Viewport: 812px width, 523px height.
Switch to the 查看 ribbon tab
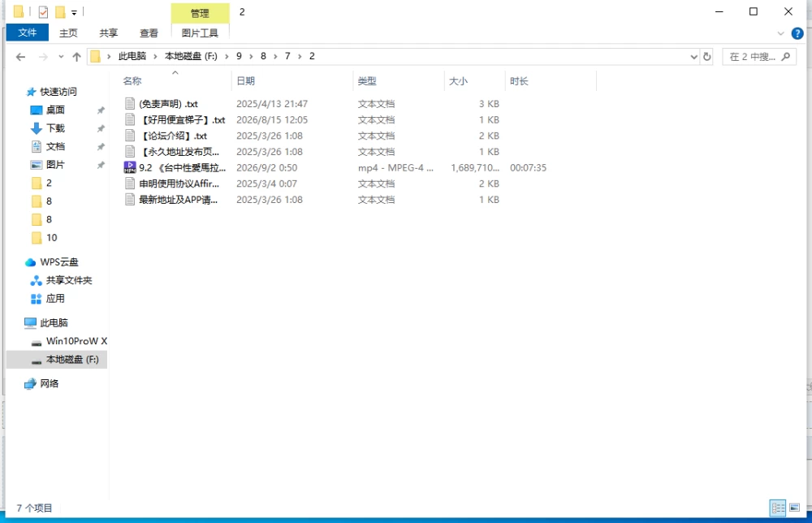point(149,33)
